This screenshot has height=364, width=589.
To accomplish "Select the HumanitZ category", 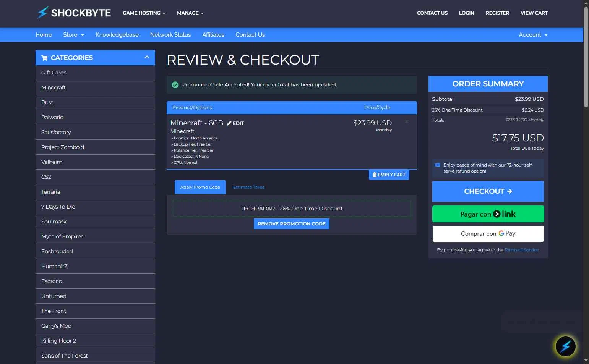I will click(95, 266).
